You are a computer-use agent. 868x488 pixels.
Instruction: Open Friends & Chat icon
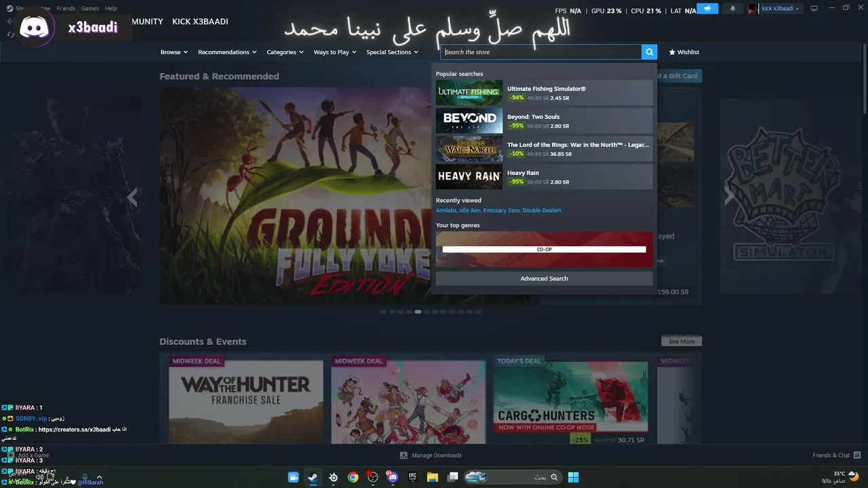coord(857,455)
